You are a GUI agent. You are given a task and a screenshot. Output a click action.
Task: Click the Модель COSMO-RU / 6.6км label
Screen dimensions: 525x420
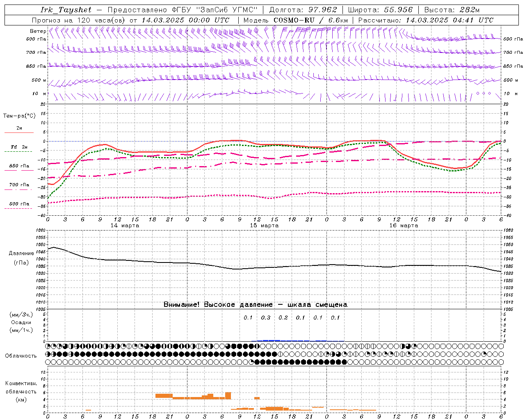[x=296, y=20]
